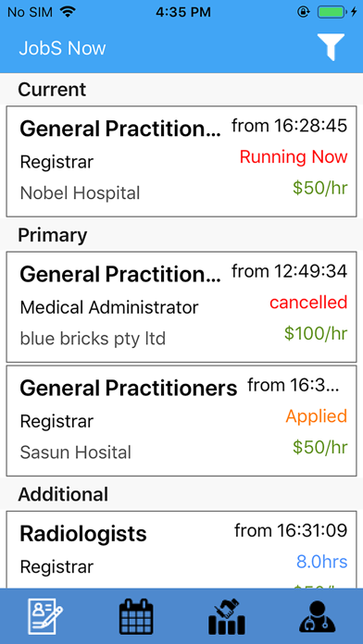Tap the rotation lock status icon
The height and width of the screenshot is (644, 363).
tap(303, 12)
